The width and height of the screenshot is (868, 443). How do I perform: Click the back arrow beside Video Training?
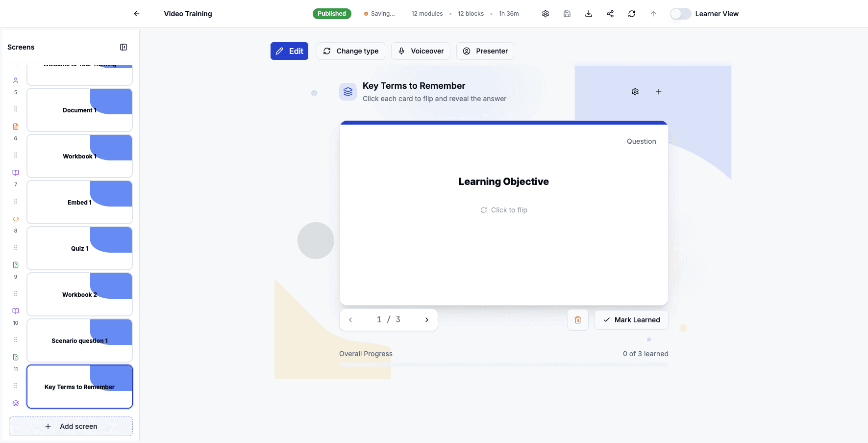click(x=136, y=13)
